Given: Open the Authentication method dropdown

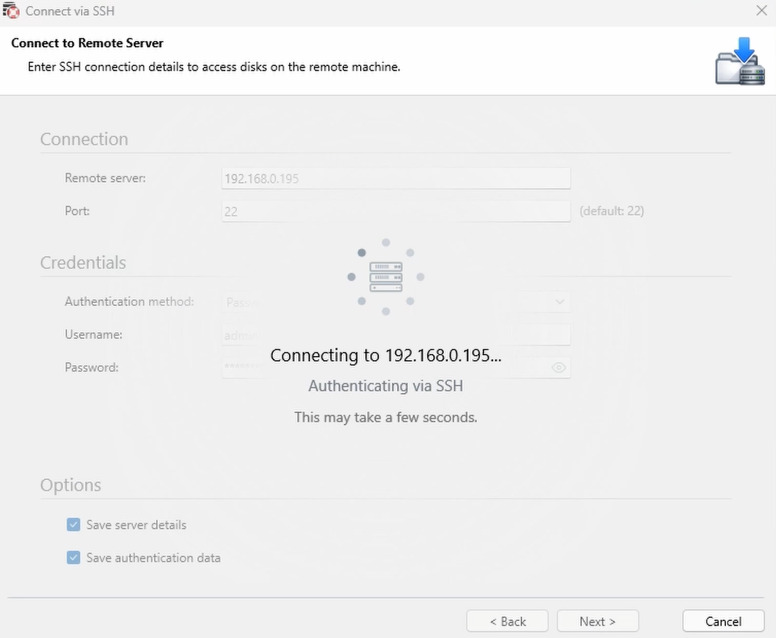Looking at the screenshot, I should pyautogui.click(x=396, y=301).
